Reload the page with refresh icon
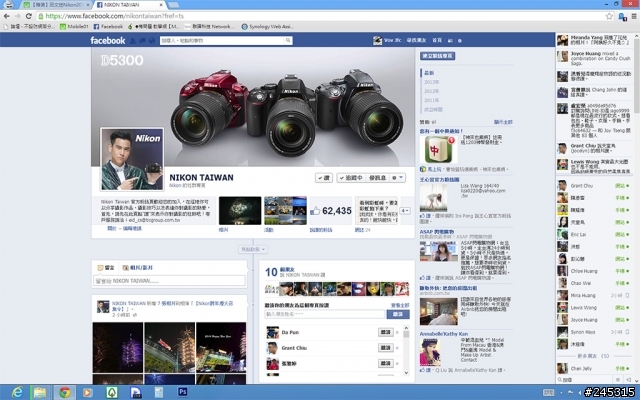This screenshot has width=640, height=400. (x=29, y=16)
